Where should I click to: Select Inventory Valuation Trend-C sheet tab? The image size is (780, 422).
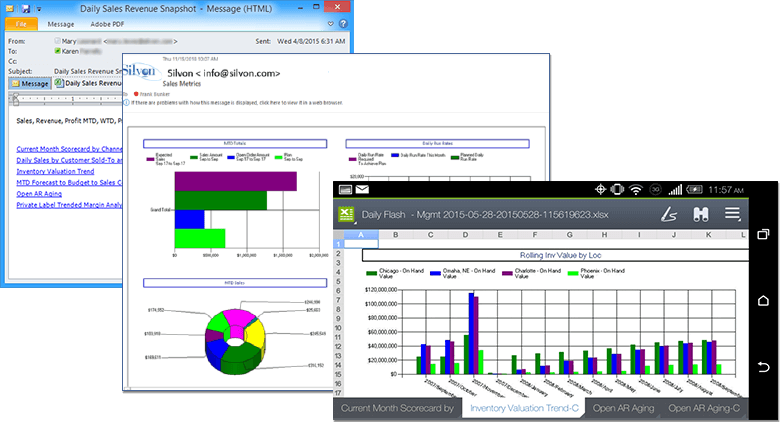point(524,408)
